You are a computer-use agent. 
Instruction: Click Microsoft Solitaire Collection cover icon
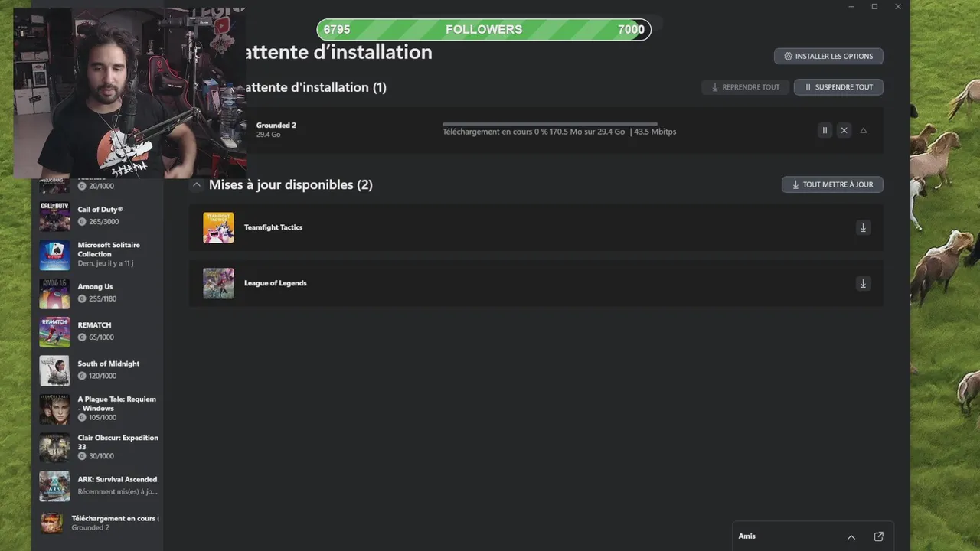(54, 255)
